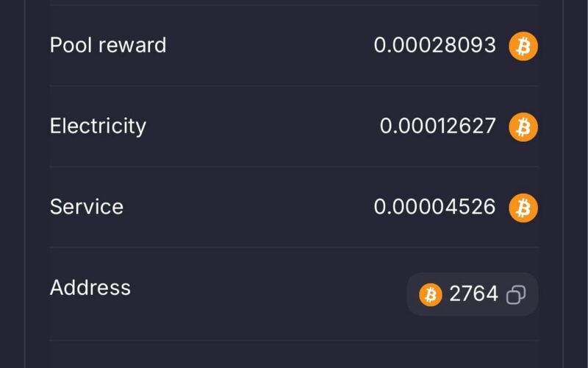The image size is (588, 368).
Task: Click the card's left vertical border
Action: coord(25,184)
